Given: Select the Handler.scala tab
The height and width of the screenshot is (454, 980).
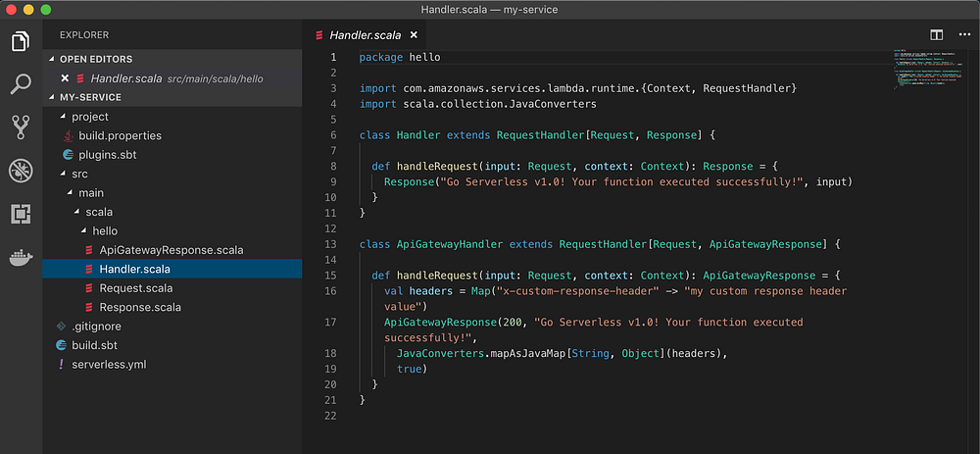Looking at the screenshot, I should point(365,35).
